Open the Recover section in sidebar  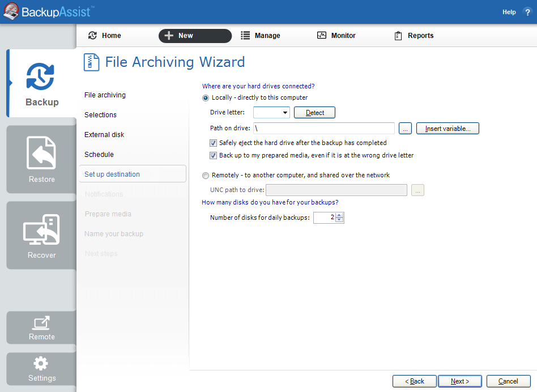coord(41,236)
